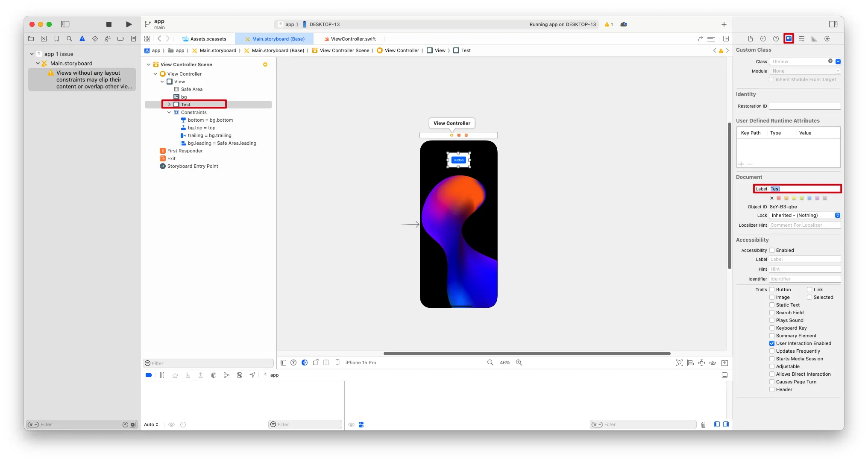Select iPhone 15 Pro device button
868x462 pixels.
tap(361, 363)
